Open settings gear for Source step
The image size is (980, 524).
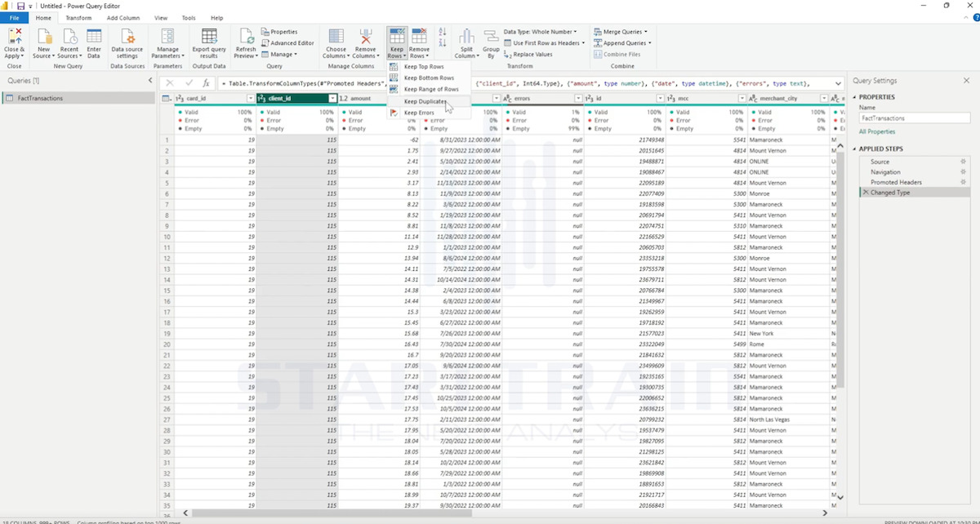963,162
